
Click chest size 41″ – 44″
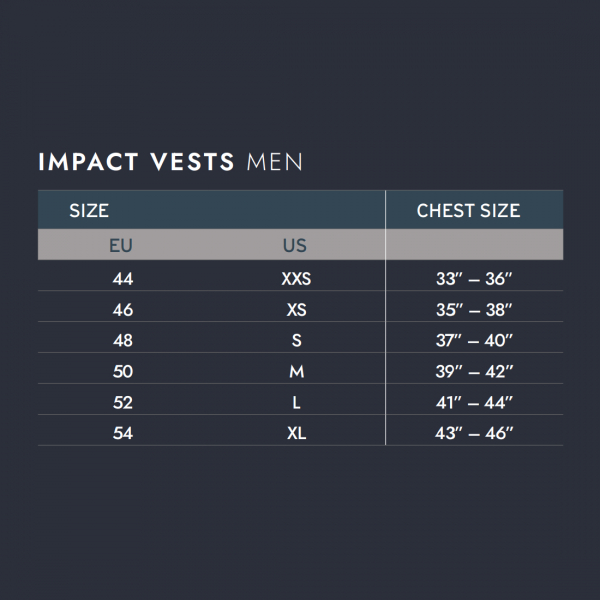(x=474, y=402)
